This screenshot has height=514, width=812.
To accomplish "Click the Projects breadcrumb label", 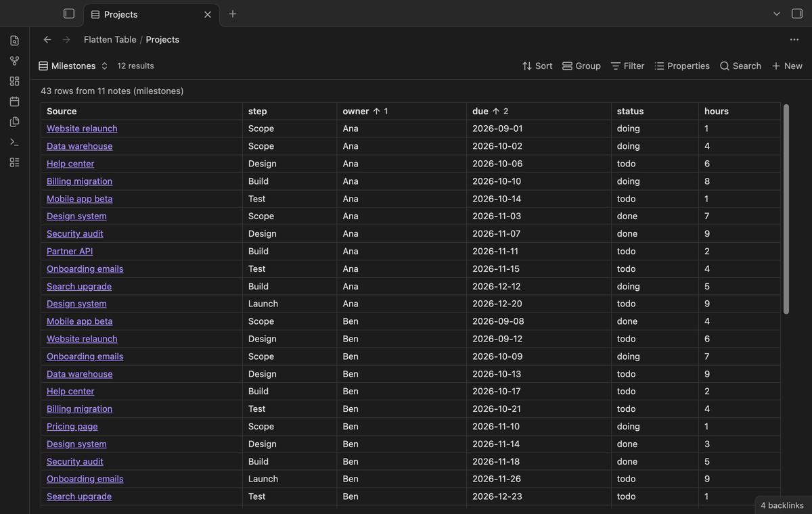I will [x=162, y=39].
